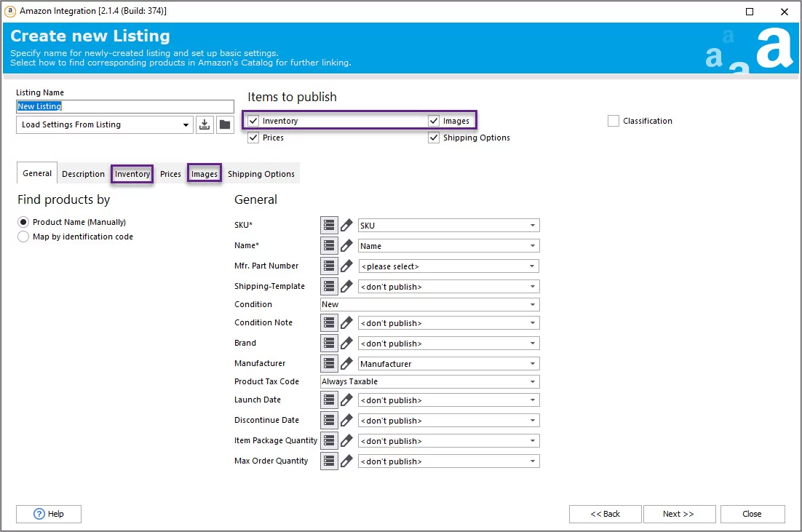Click the list icon next to Max Order Quantity
The height and width of the screenshot is (532, 802).
click(x=329, y=461)
